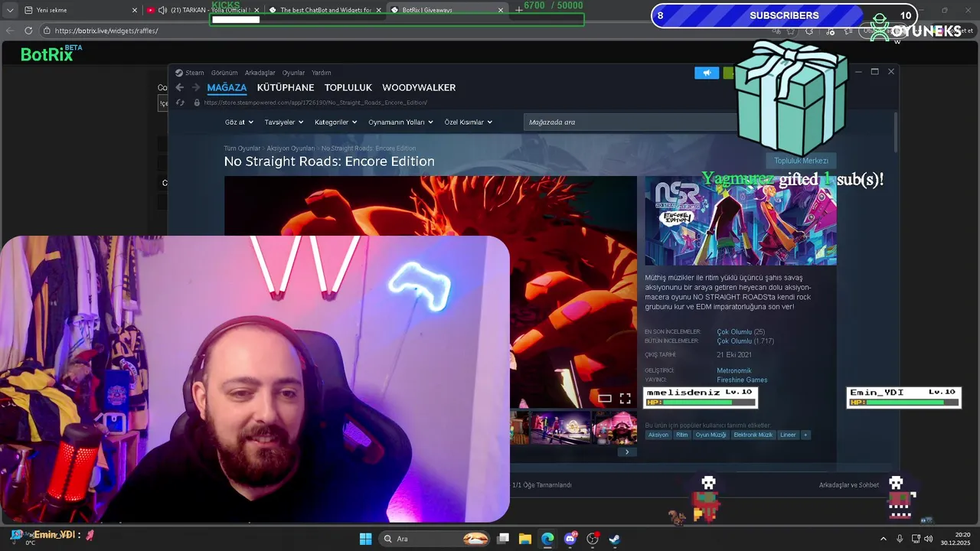The width and height of the screenshot is (980, 551).
Task: Reload the Steam store page
Action: pyautogui.click(x=180, y=103)
